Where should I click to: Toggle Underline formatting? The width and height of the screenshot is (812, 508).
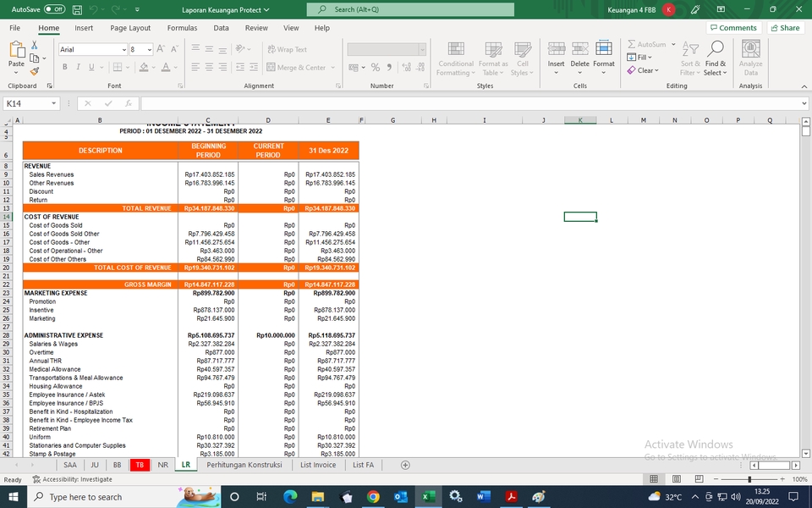click(91, 67)
